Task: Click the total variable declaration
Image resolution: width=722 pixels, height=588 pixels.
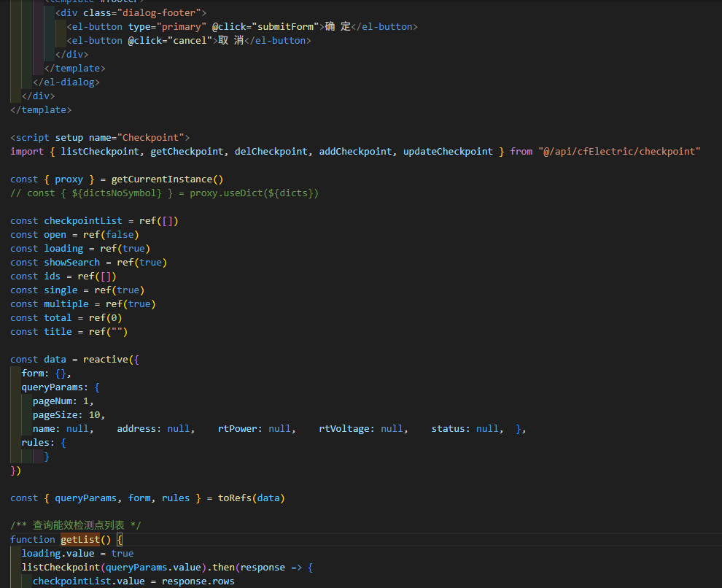Action: pyautogui.click(x=58, y=318)
